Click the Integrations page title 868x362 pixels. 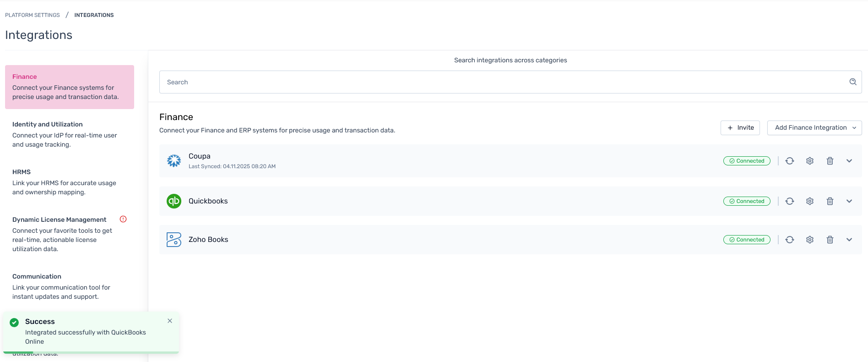click(x=39, y=35)
